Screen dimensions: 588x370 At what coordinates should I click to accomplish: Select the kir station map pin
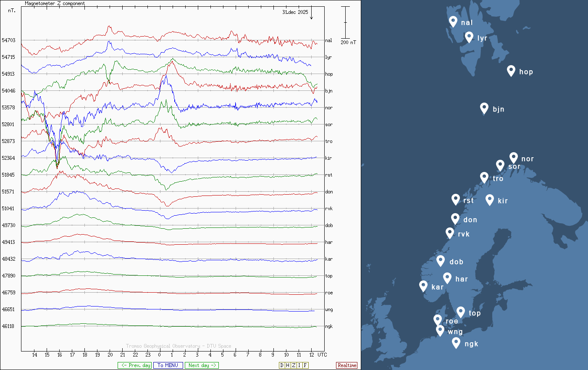pyautogui.click(x=489, y=199)
